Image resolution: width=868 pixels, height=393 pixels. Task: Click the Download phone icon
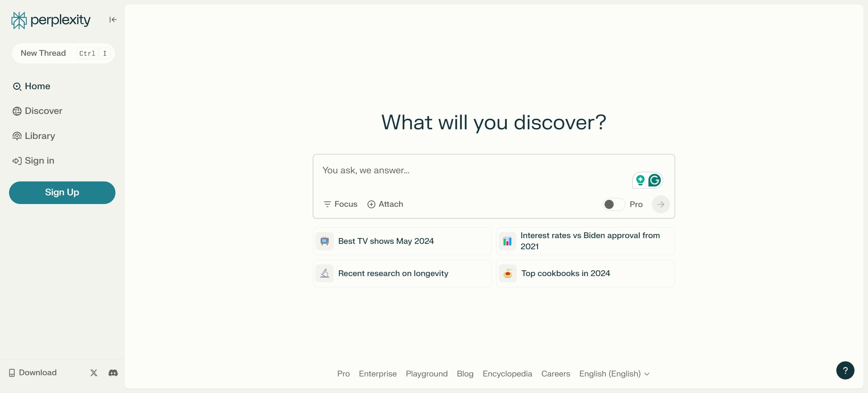12,373
